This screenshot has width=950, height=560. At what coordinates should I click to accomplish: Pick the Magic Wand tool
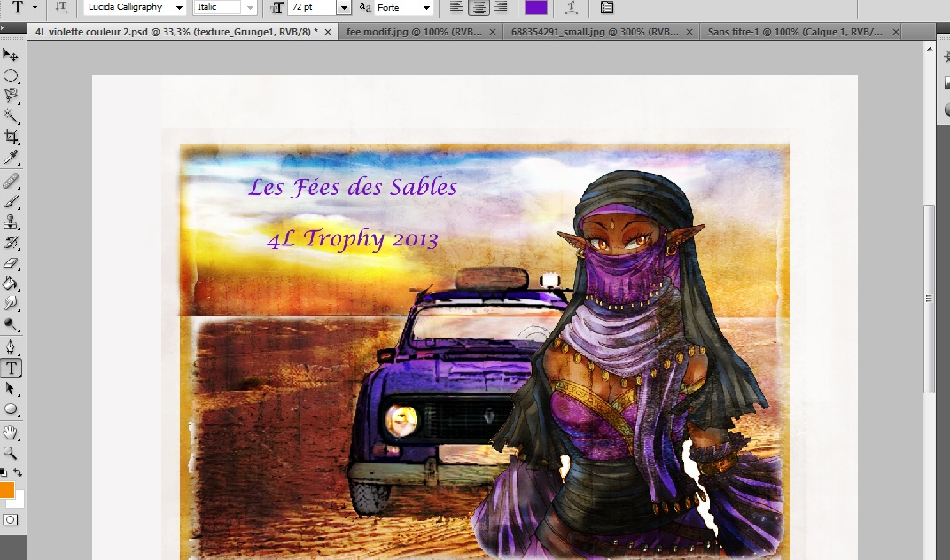[12, 116]
